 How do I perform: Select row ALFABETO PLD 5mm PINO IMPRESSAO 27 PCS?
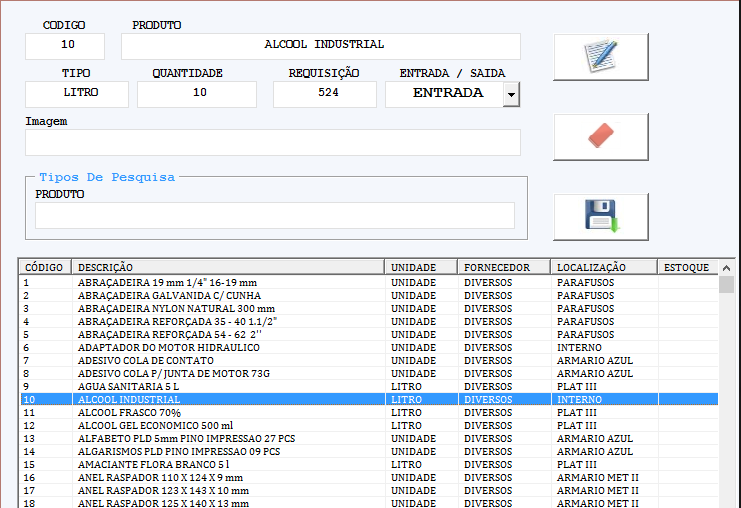pyautogui.click(x=369, y=439)
